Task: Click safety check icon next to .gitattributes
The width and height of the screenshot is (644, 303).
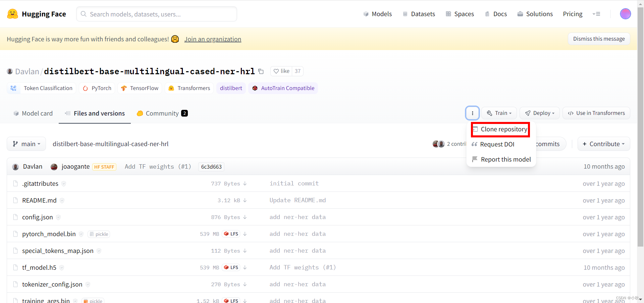Action: click(64, 183)
